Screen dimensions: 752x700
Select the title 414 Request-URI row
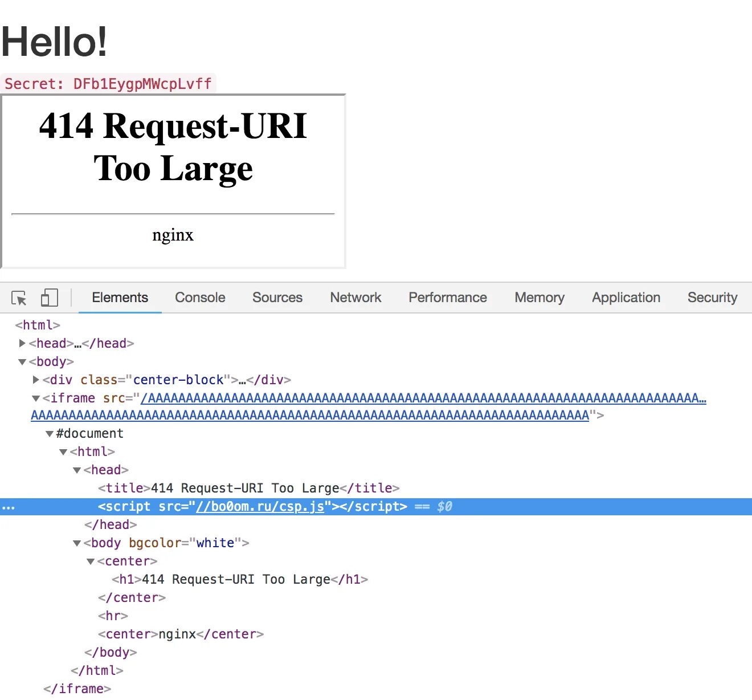coord(248,488)
